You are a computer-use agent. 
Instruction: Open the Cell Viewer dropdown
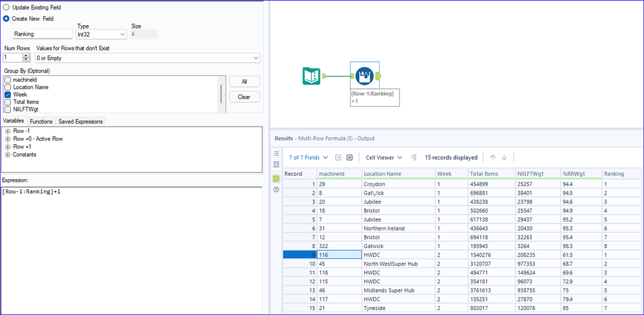[x=384, y=157]
